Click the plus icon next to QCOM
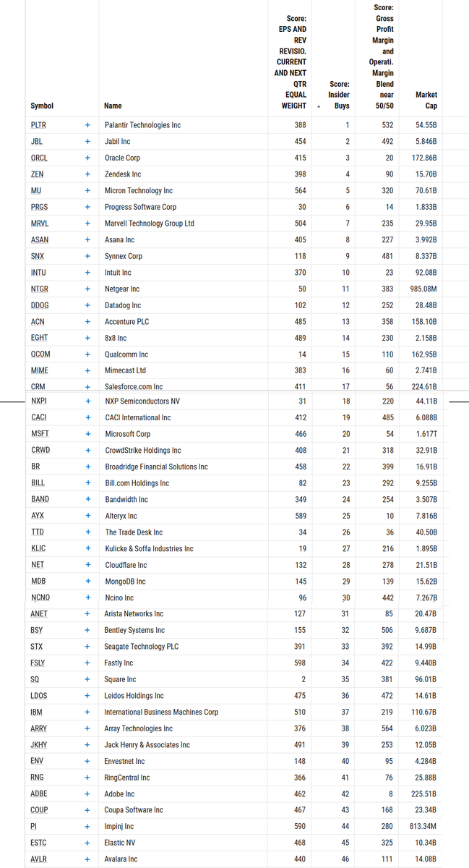The height and width of the screenshot is (868, 469). pos(87,354)
